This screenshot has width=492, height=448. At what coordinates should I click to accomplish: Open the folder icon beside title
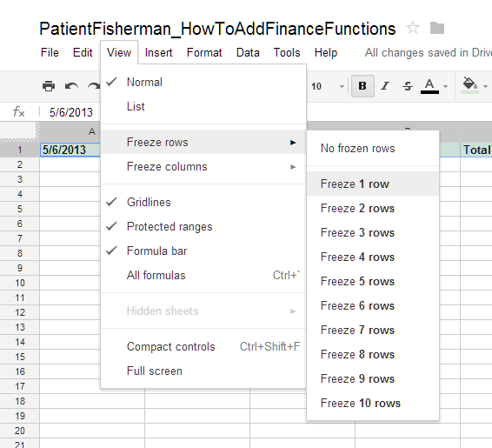(x=436, y=28)
